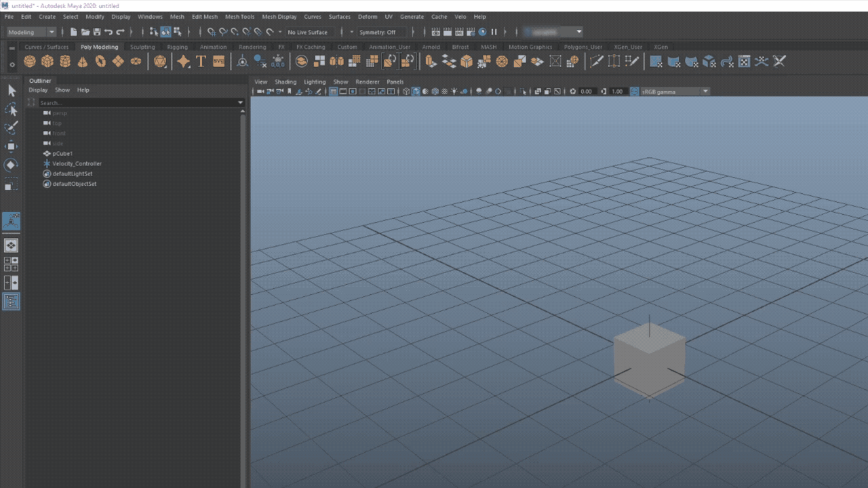
Task: Create a polygon torus from the shelf
Action: pos(100,62)
